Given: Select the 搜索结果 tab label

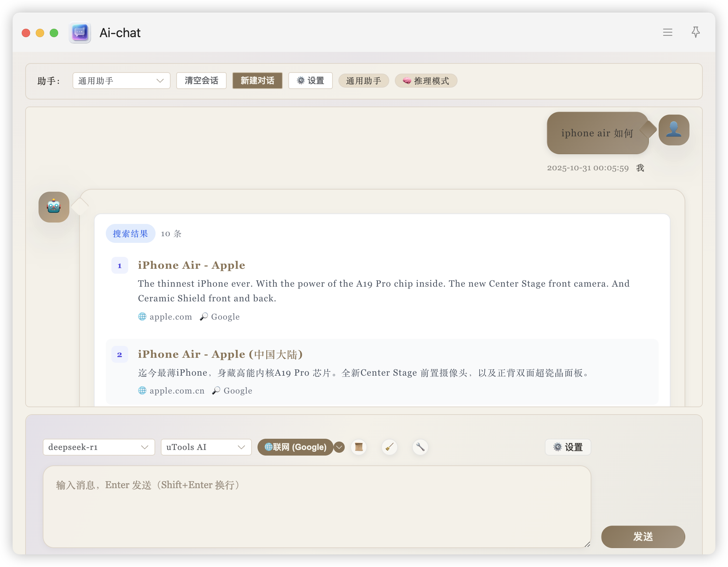Looking at the screenshot, I should pyautogui.click(x=130, y=234).
